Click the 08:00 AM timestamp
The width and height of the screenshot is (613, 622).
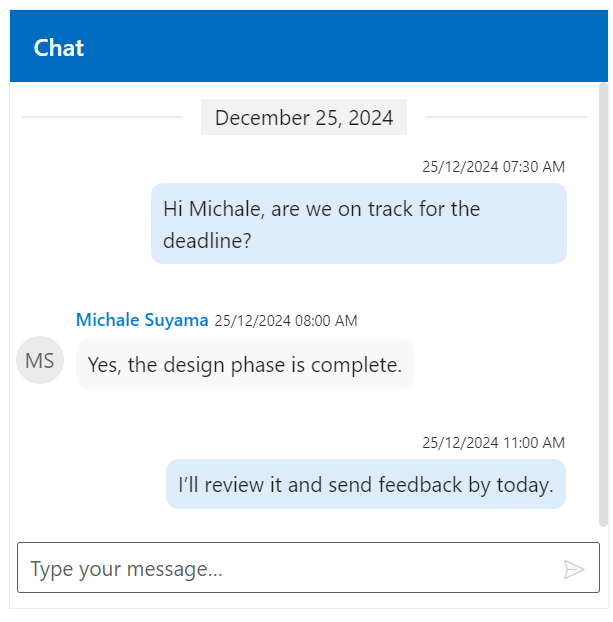click(x=286, y=321)
